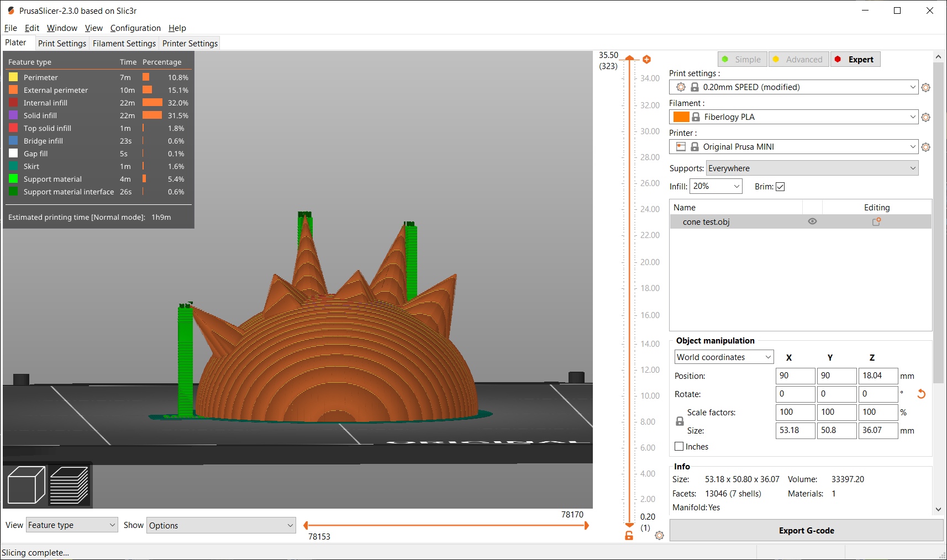Click the bottom thumb of vertical layer slider
The height and width of the screenshot is (560, 947).
(x=629, y=525)
